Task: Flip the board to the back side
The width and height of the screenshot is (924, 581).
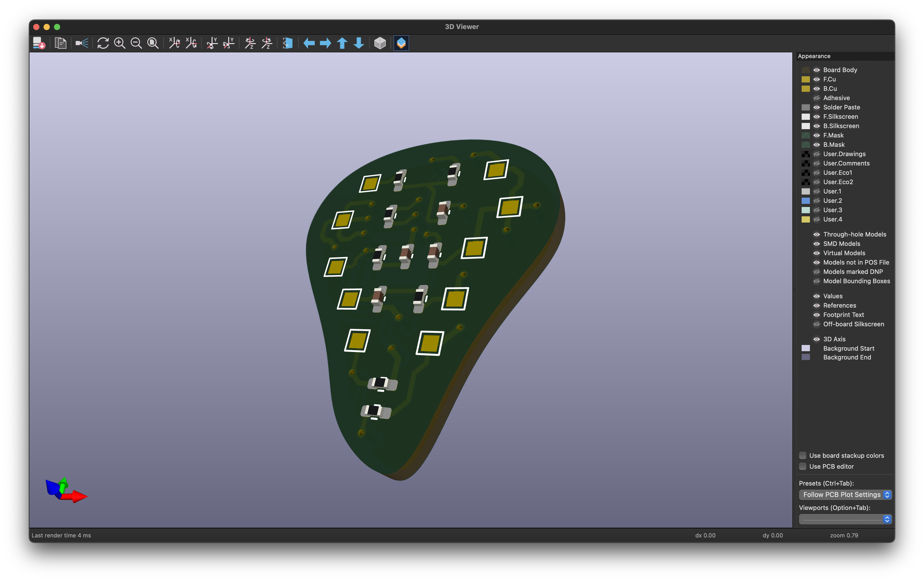Action: point(288,43)
